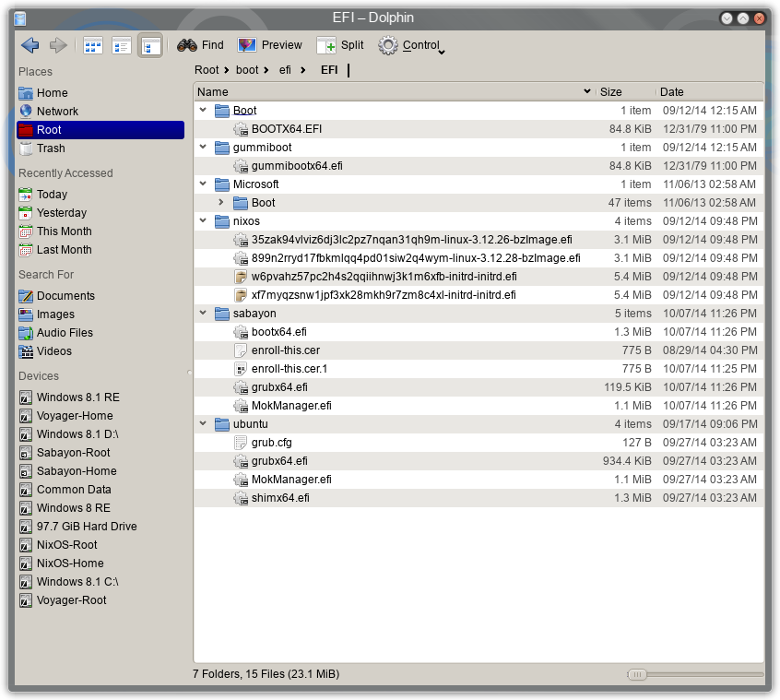Select the linux-3.12.26-bzImage.efi file

coord(411,240)
